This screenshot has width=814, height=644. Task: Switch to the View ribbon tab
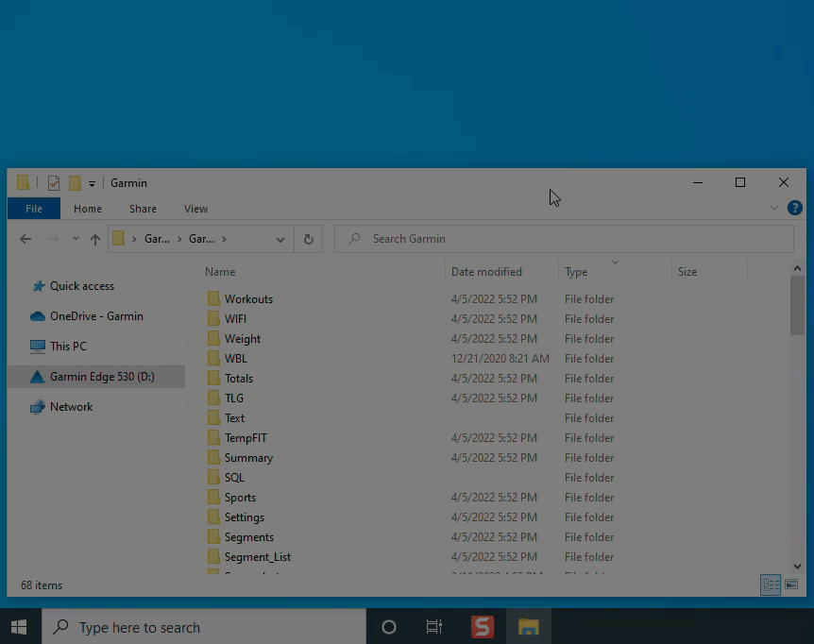pyautogui.click(x=195, y=209)
